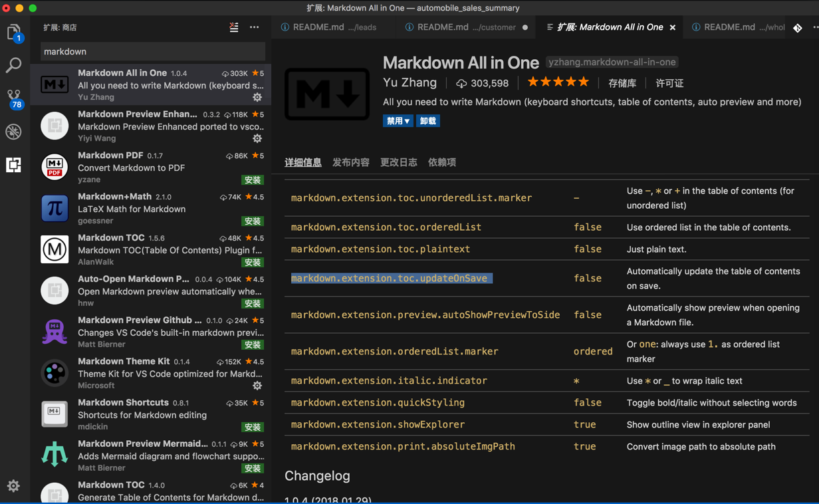Click markdown.extension.italic.indicator setting
Screen dimensions: 819x504
coord(389,380)
